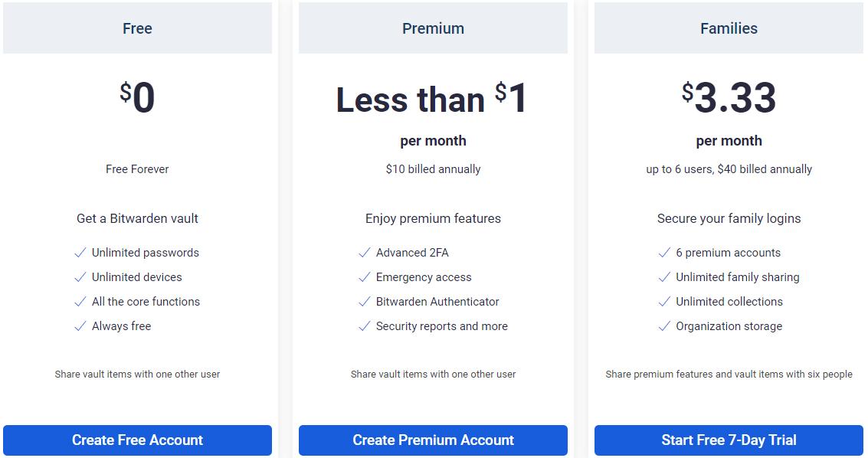Image resolution: width=868 pixels, height=458 pixels.
Task: Start the Free 7-Day Trial
Action: click(x=729, y=440)
